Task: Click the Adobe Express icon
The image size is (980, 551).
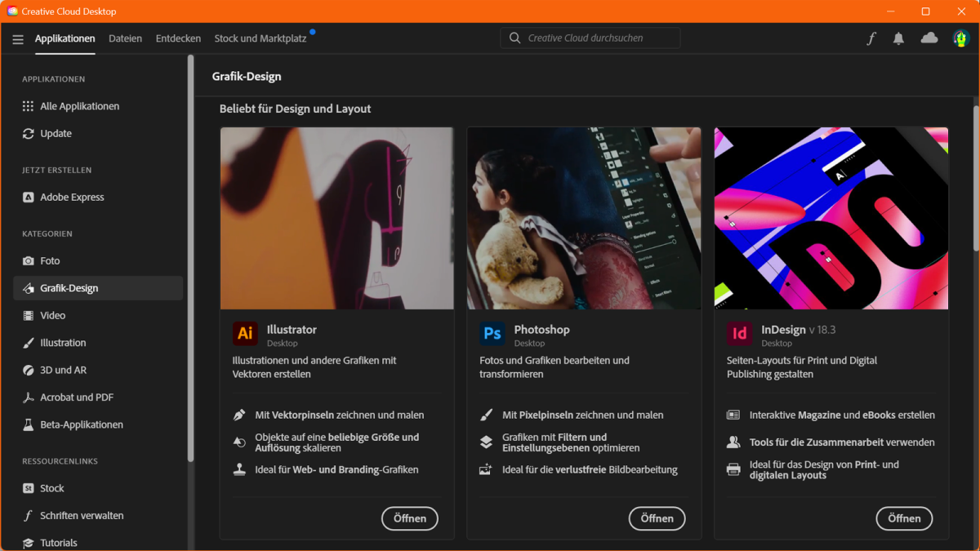Action: click(x=29, y=198)
